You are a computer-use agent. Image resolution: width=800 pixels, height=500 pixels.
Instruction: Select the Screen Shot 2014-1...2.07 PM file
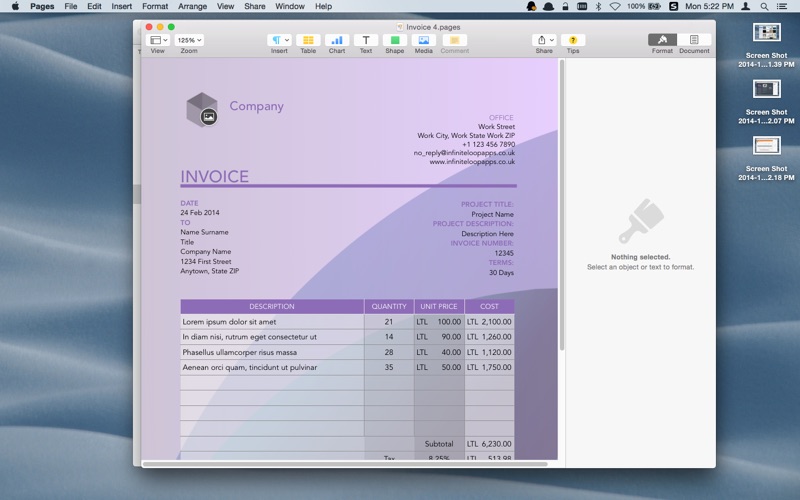[766, 102]
